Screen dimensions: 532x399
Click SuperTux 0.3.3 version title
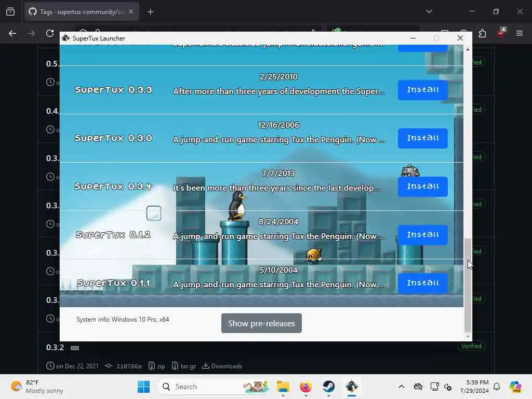pos(113,90)
